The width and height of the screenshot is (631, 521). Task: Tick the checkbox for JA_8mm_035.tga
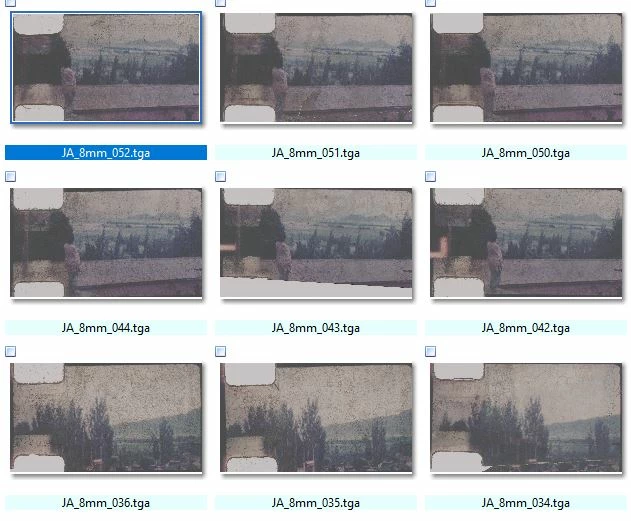(x=221, y=352)
